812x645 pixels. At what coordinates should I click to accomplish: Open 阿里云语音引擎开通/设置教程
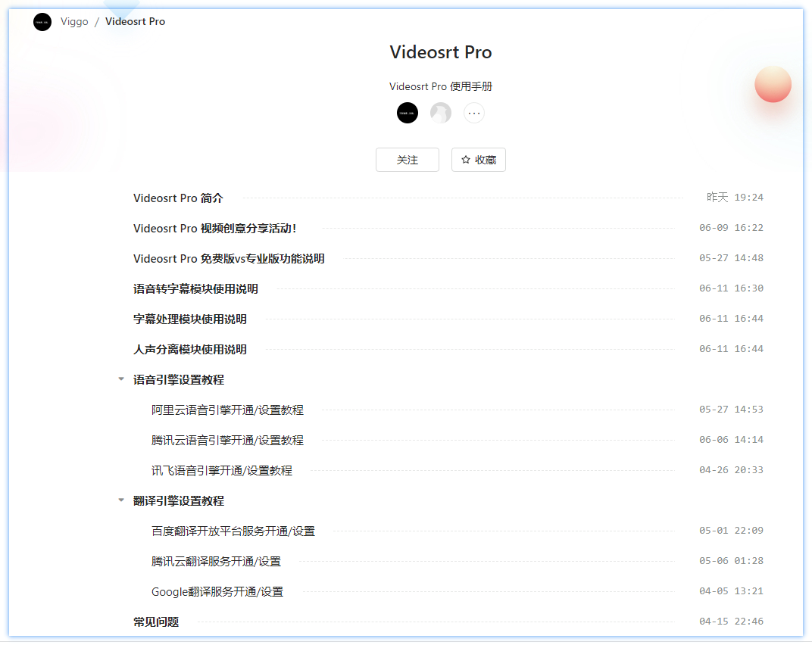point(227,410)
